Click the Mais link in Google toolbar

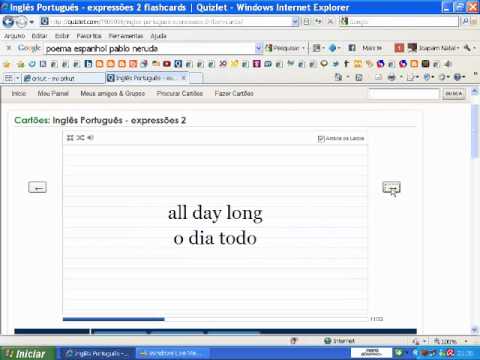[372, 48]
